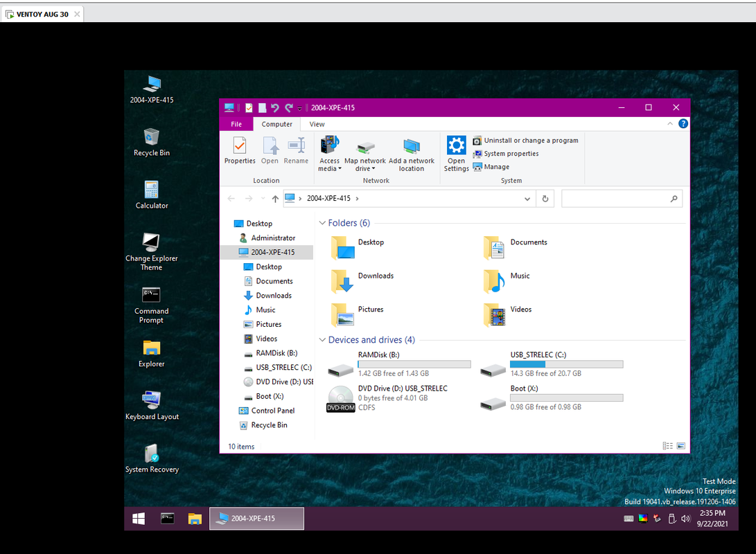Image resolution: width=756 pixels, height=554 pixels.
Task: Switch to details view layout icon
Action: [x=668, y=446]
